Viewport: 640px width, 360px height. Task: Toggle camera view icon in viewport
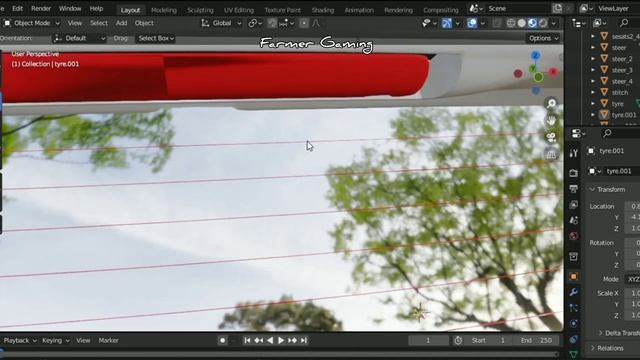click(551, 138)
